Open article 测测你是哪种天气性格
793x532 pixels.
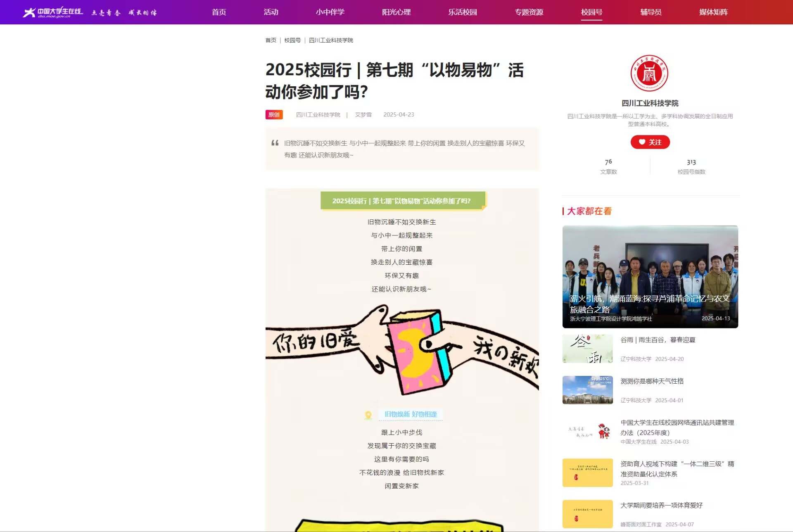point(652,381)
